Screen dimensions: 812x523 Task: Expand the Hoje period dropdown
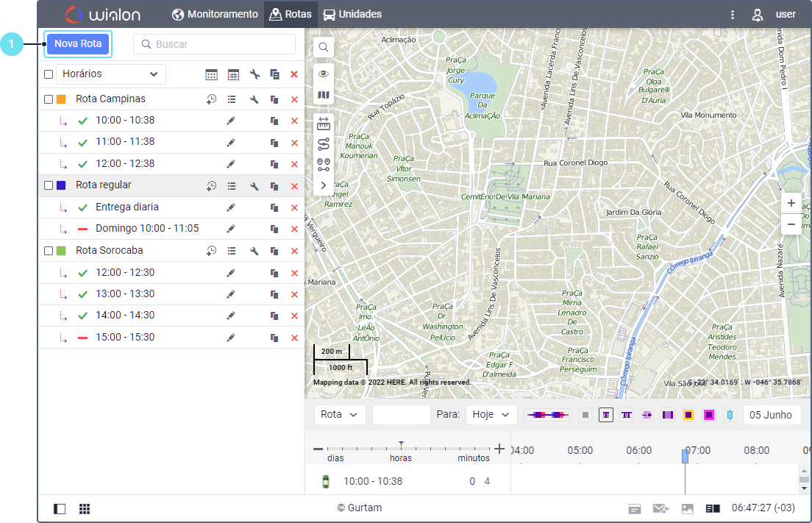coord(491,415)
